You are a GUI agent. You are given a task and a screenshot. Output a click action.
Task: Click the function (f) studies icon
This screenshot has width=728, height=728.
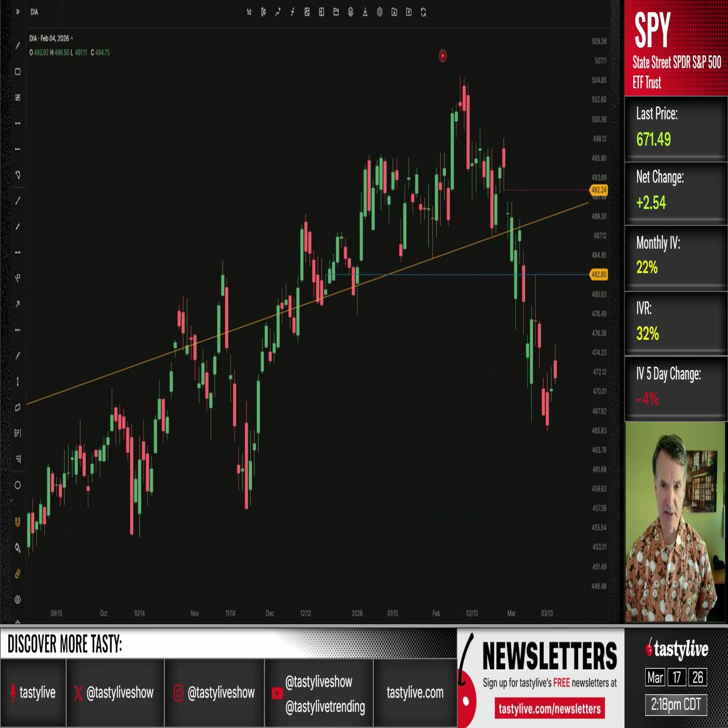point(292,12)
